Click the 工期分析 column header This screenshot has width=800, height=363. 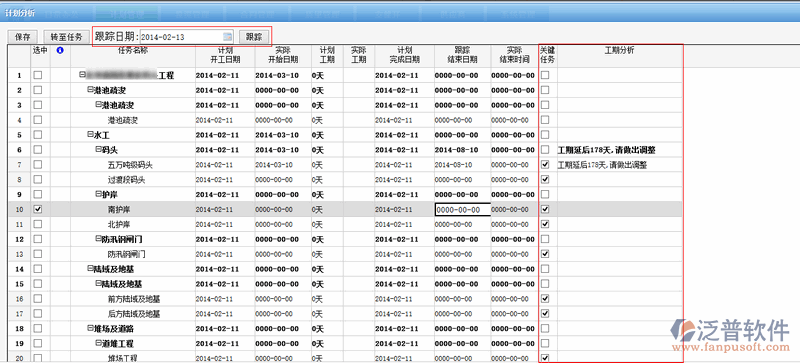pos(619,50)
